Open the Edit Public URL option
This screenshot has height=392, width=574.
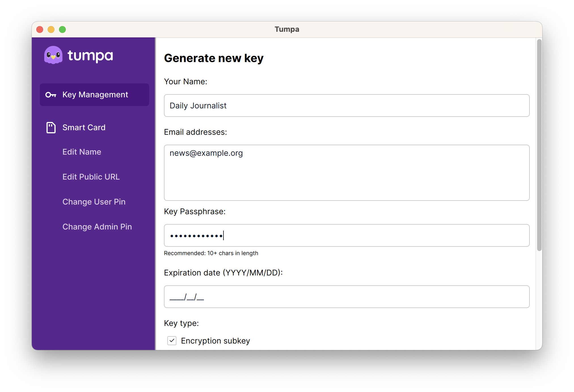91,177
